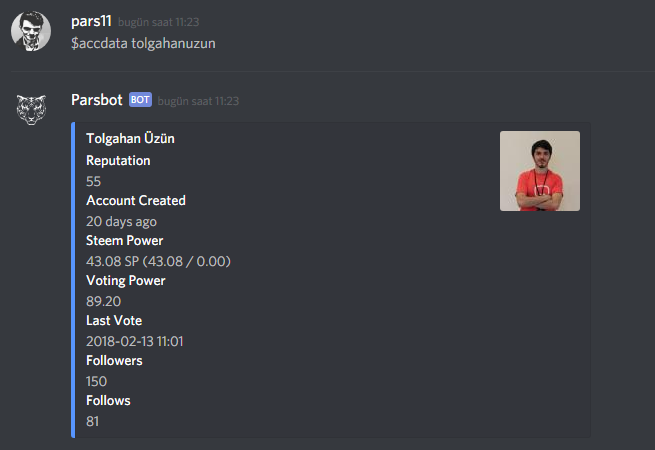Click the Parsbot username
Screen dimensions: 655x450
coord(97,100)
